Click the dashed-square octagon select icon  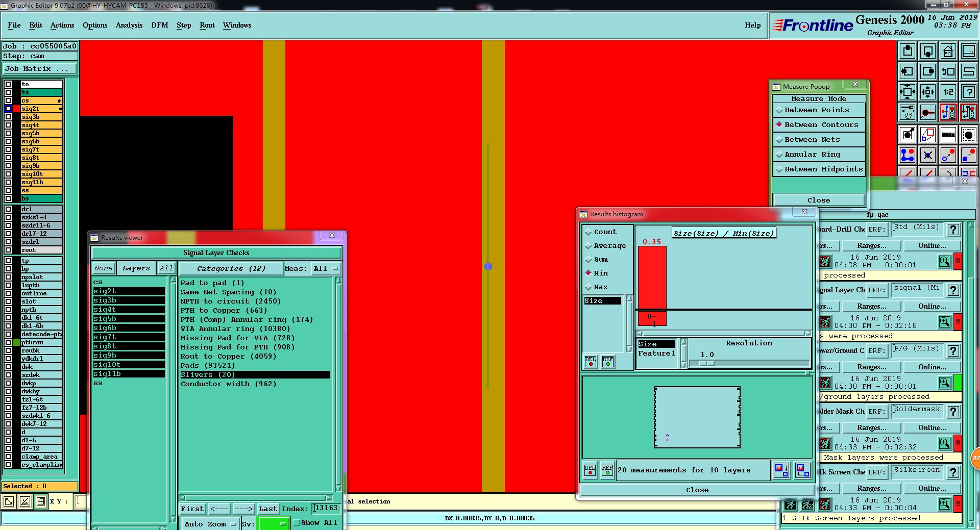[x=969, y=135]
